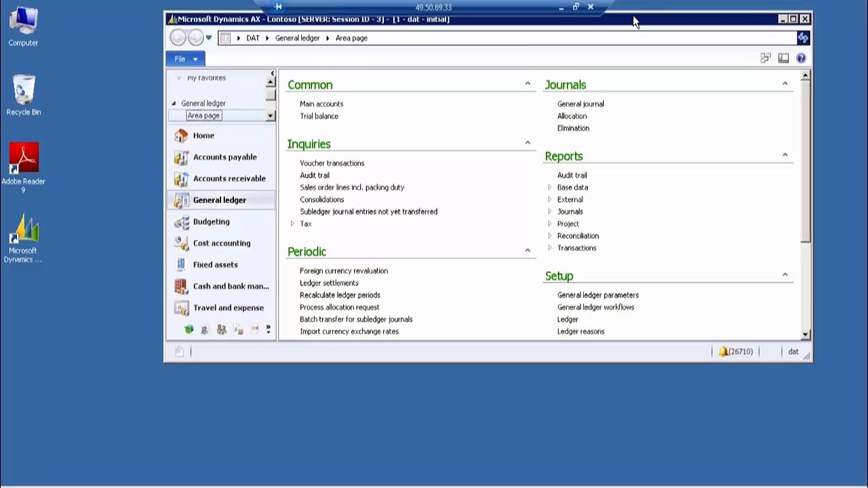Expand Project under Reports

(x=550, y=224)
